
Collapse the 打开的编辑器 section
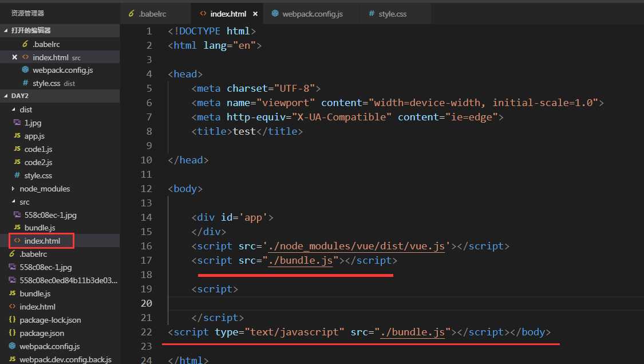pyautogui.click(x=6, y=30)
